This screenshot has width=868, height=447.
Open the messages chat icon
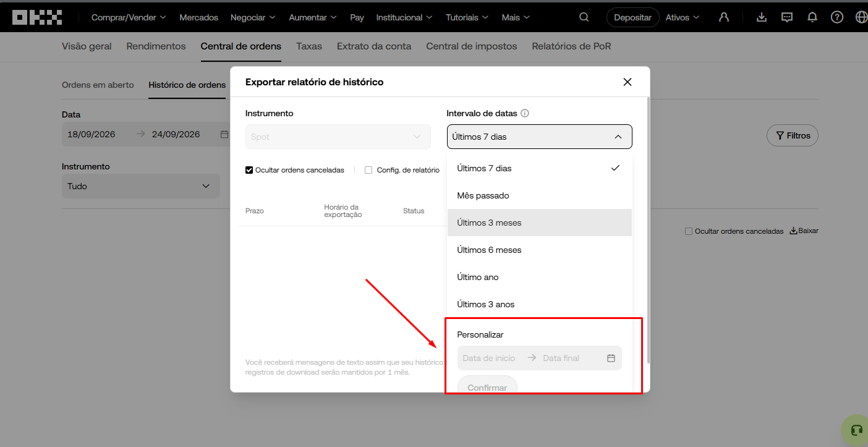(787, 17)
